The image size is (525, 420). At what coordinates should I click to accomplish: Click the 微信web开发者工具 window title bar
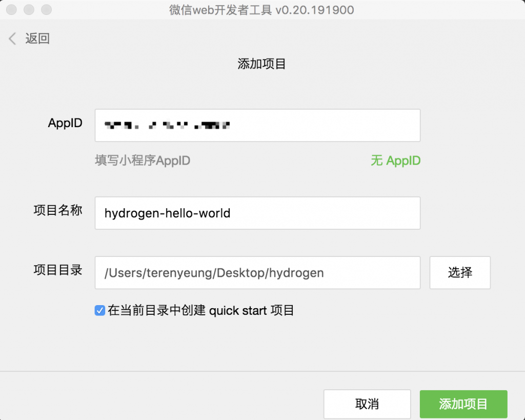click(262, 10)
